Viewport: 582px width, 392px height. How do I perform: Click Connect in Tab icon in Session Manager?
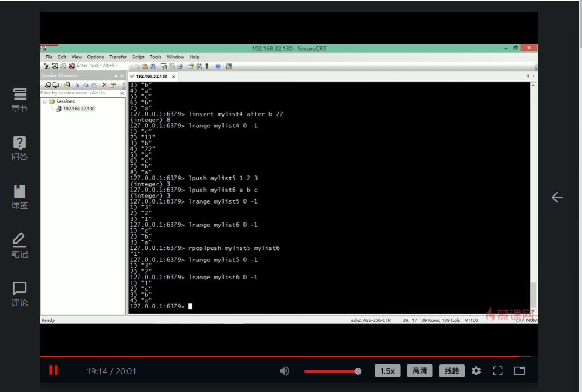coord(56,85)
